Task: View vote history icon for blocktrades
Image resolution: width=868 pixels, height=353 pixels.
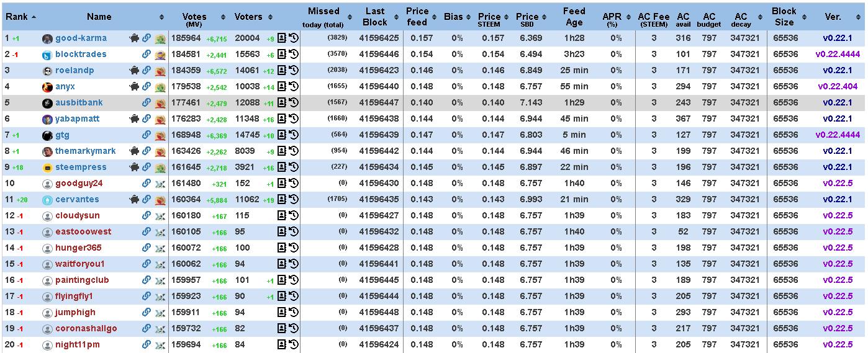Action: pyautogui.click(x=294, y=54)
